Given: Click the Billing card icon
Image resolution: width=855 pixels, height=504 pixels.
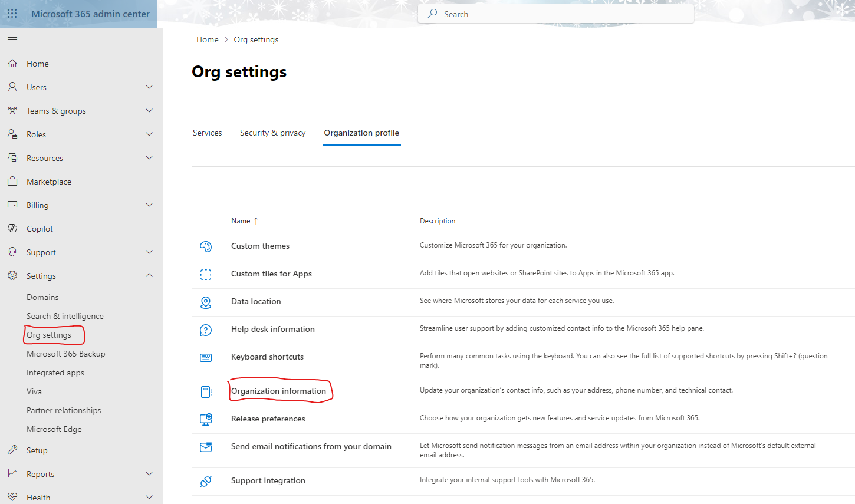Looking at the screenshot, I should pos(12,205).
